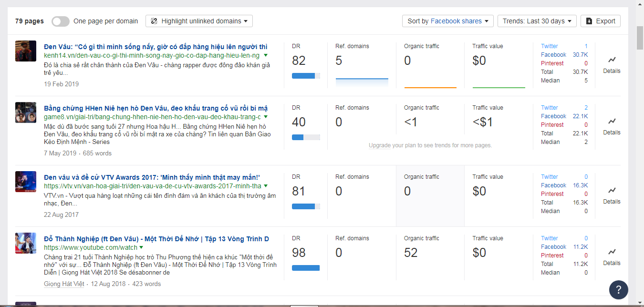This screenshot has width=644, height=307.
Task: Open Details chart icon for youtube.com result
Action: click(x=612, y=252)
